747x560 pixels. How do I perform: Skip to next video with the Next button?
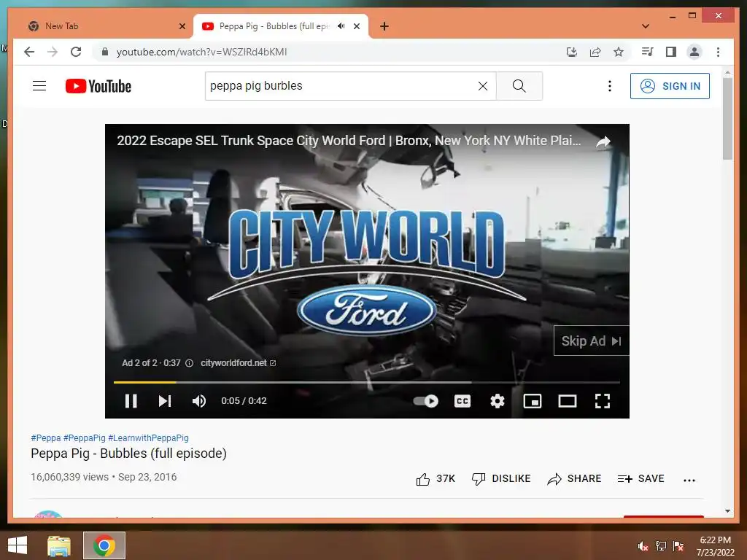165,401
